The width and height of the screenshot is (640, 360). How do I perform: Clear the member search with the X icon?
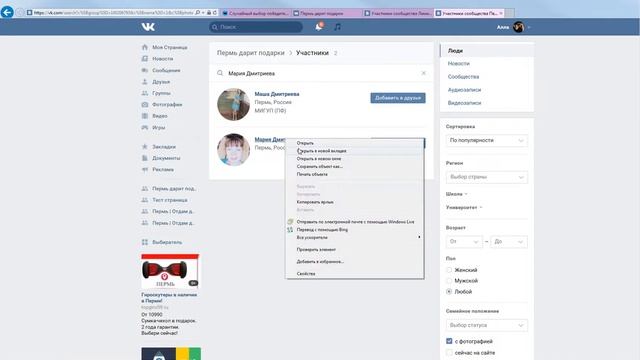coord(424,73)
